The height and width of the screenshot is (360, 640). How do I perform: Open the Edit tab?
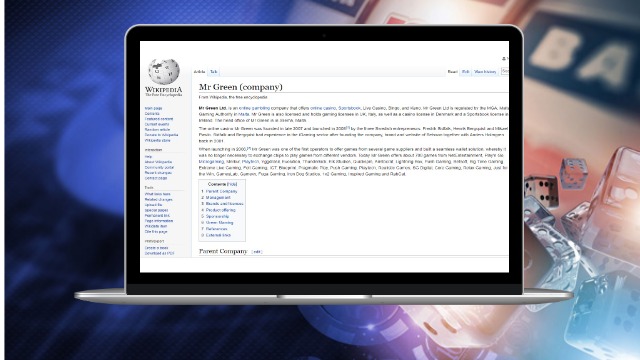tap(465, 72)
